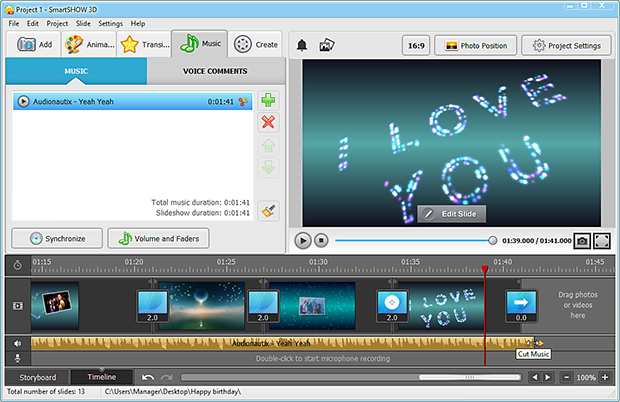Viewport: 620px width, 402px height.
Task: Click the microphone recording track area
Action: (323, 359)
